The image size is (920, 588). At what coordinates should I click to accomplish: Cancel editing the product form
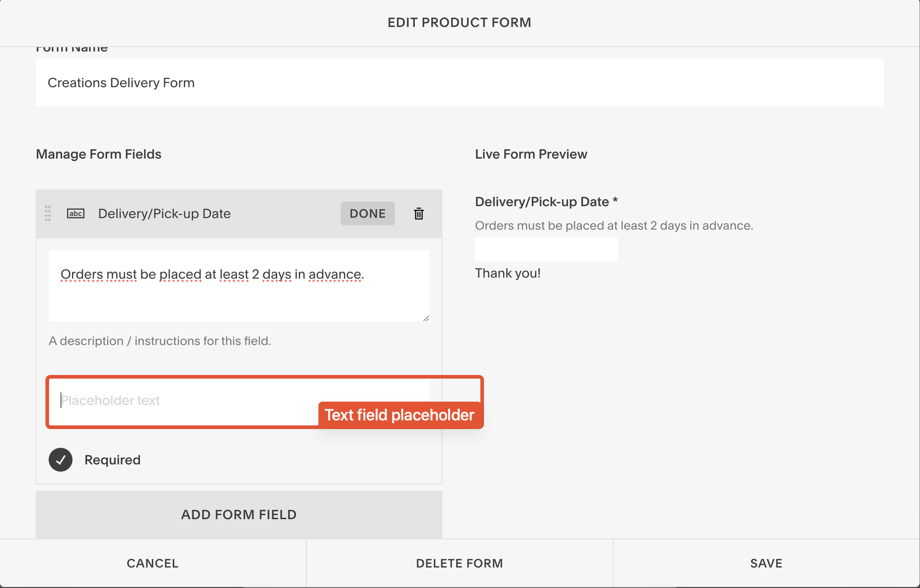click(152, 563)
